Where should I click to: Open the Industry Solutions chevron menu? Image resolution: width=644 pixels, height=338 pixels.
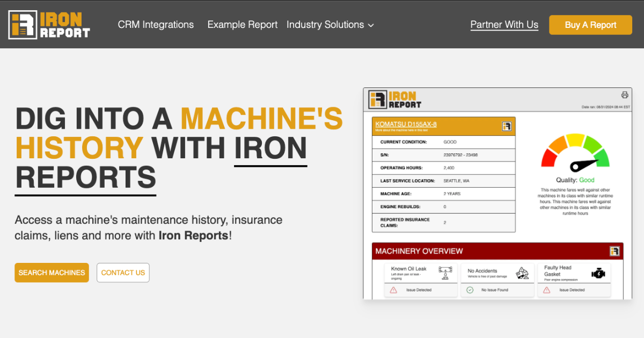point(370,25)
